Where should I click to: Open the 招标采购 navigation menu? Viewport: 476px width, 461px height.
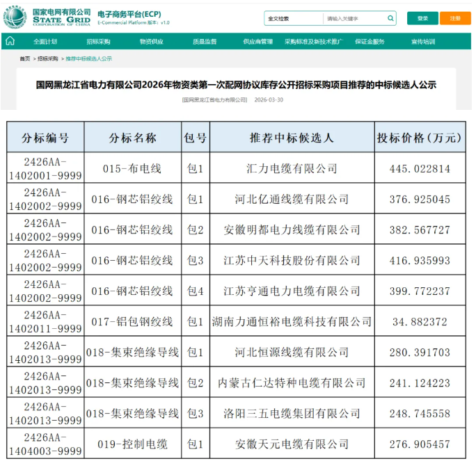pos(98,42)
